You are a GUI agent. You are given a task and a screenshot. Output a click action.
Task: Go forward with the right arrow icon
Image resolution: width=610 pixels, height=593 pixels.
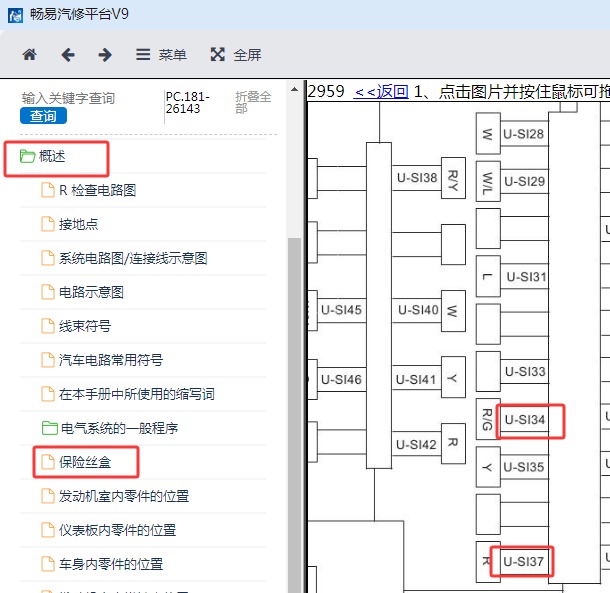pyautogui.click(x=105, y=55)
